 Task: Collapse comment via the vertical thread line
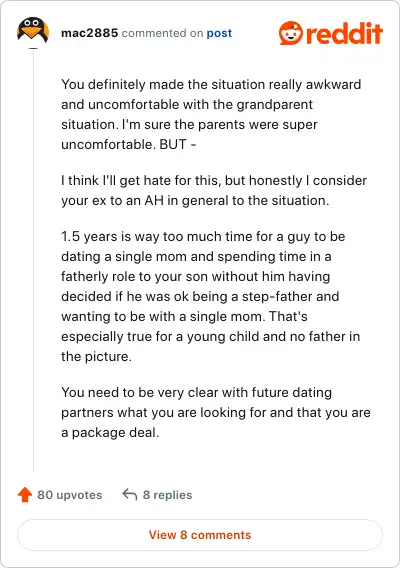click(x=33, y=261)
